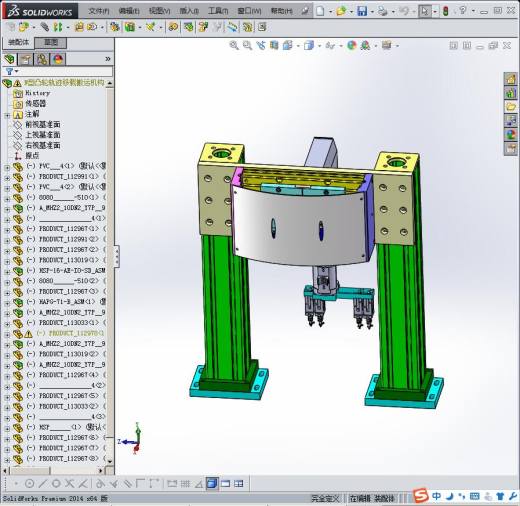Image resolution: width=520 pixels, height=506 pixels.
Task: Open the filter dropdown in the tree
Action: click(x=12, y=71)
